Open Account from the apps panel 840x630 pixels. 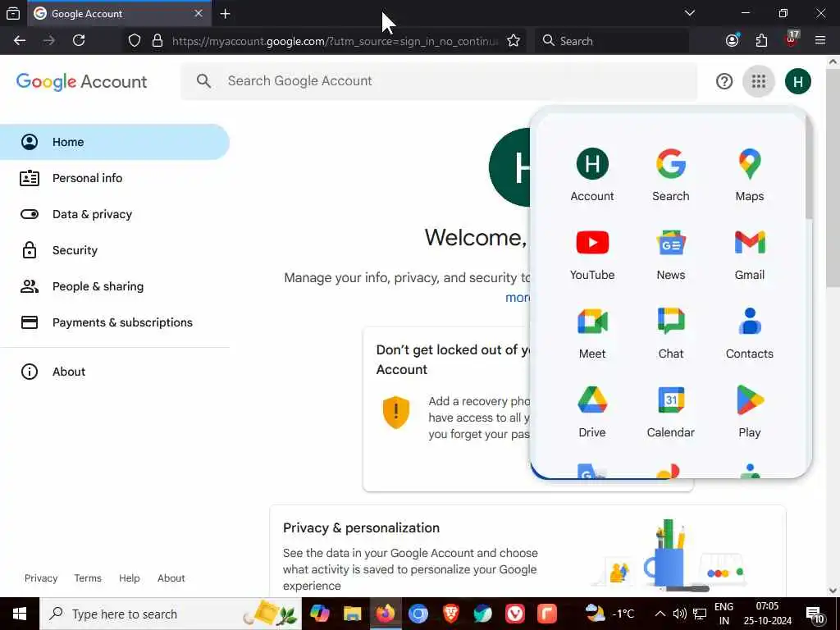click(x=592, y=176)
